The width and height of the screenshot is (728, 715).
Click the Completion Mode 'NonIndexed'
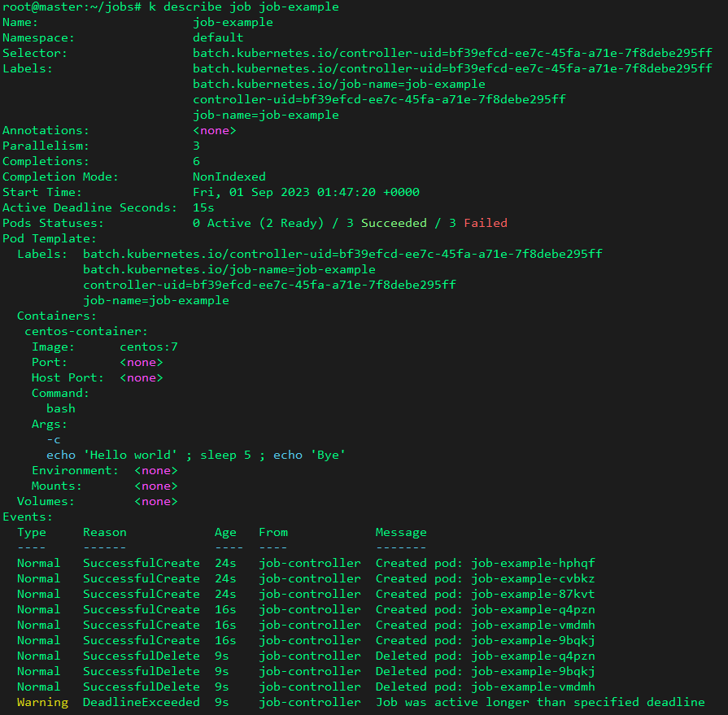(x=229, y=177)
